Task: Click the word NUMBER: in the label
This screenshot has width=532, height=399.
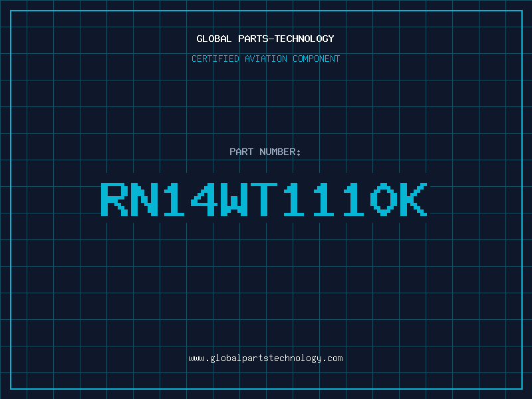Action: point(280,152)
